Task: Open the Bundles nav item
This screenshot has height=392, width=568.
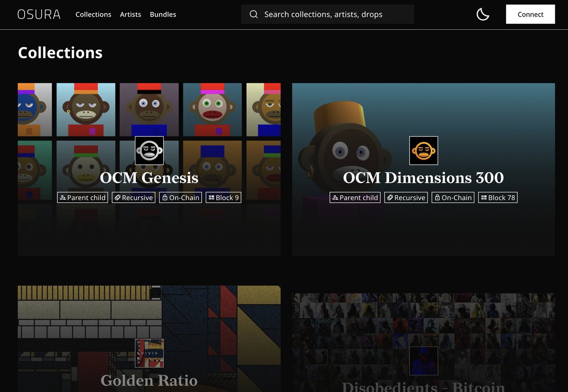Action: pos(163,15)
